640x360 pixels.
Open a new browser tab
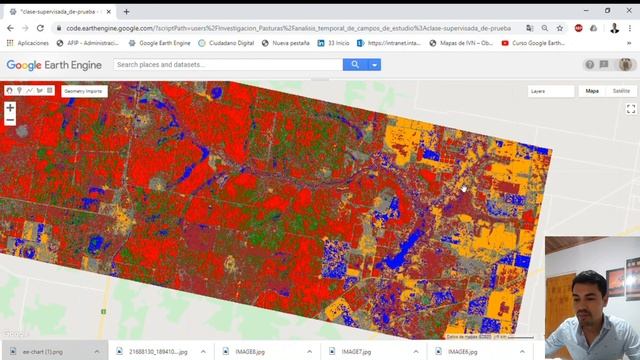click(127, 12)
